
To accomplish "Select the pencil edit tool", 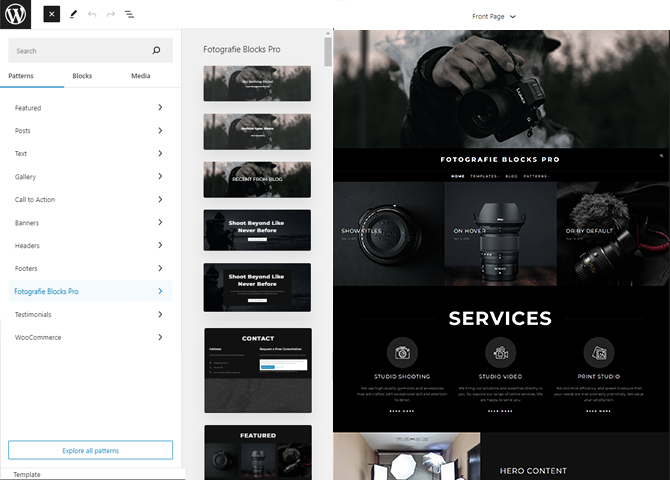I will [x=74, y=15].
